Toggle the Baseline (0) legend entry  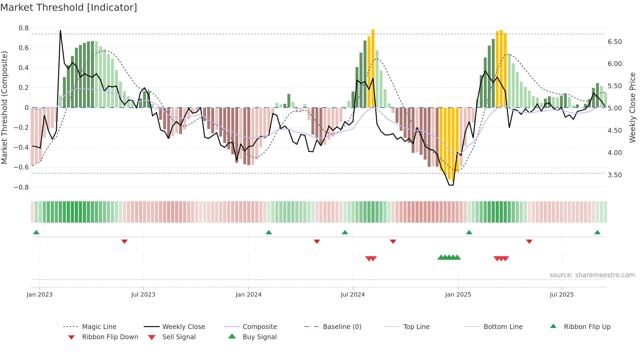(333, 327)
